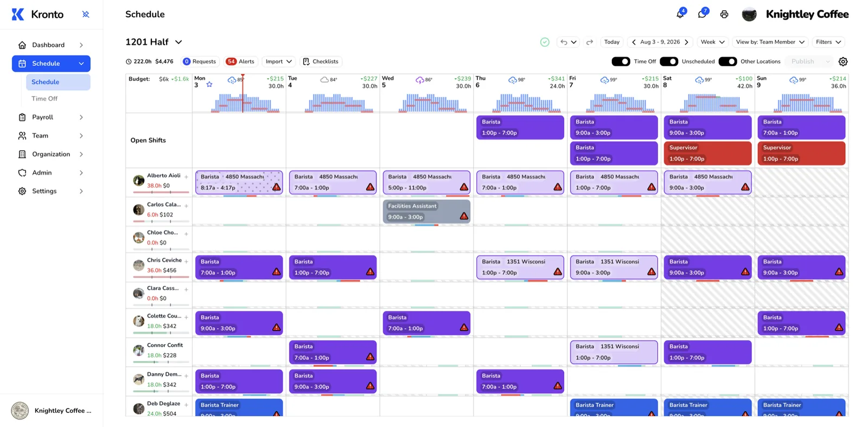Open the Week view dropdown

(x=712, y=42)
